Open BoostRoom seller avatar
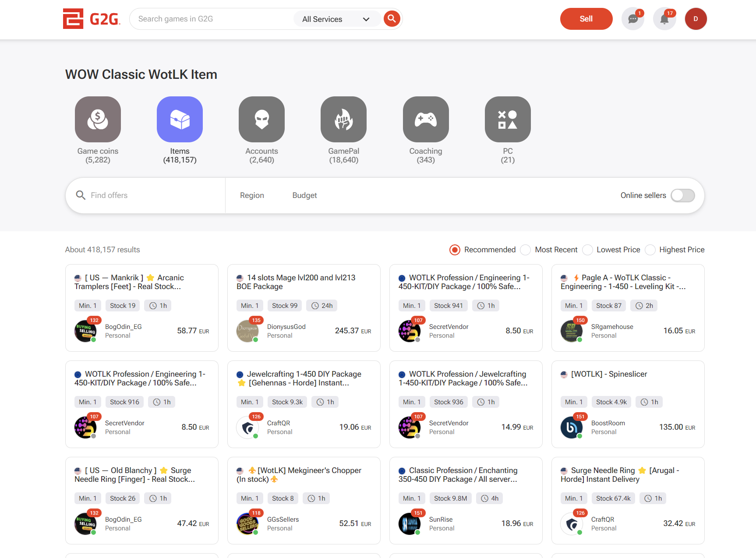 572,427
